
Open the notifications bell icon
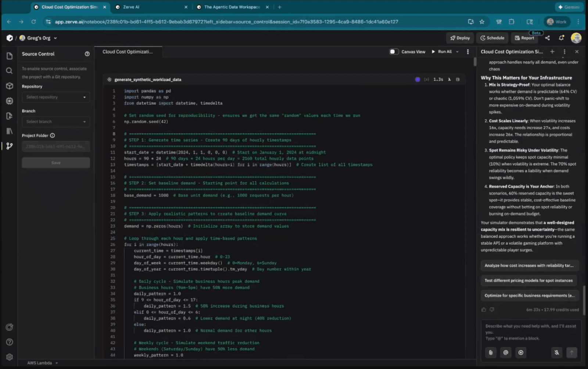561,38
